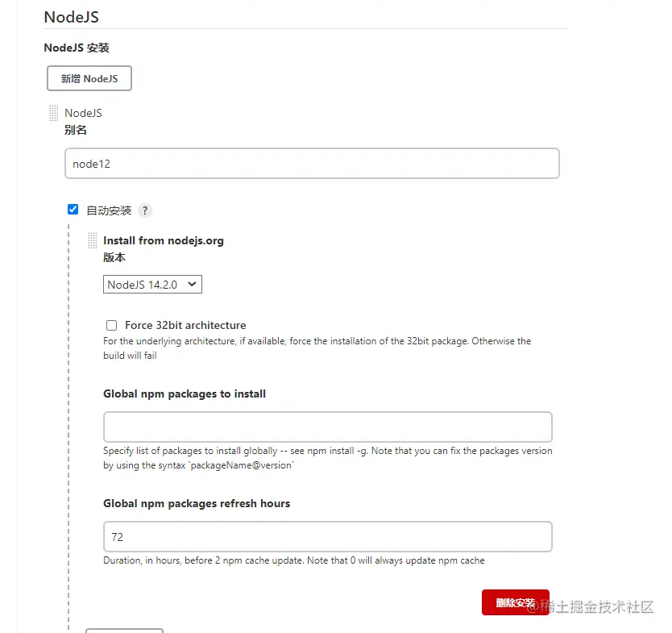The width and height of the screenshot is (672, 633).
Task: Click the Global npm packages to install label
Action: 185,394
